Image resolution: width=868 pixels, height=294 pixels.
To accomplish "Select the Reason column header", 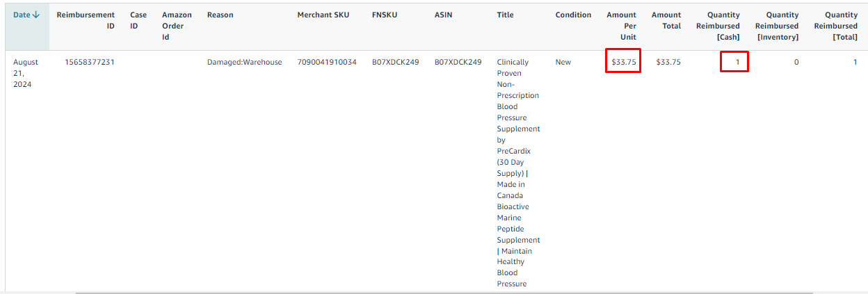I will pyautogui.click(x=220, y=15).
